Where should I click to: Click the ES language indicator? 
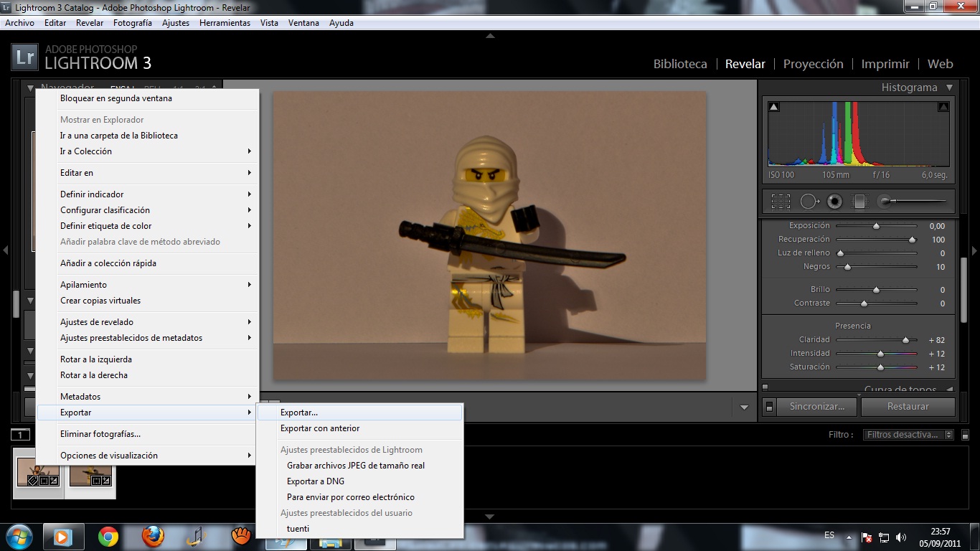(829, 535)
